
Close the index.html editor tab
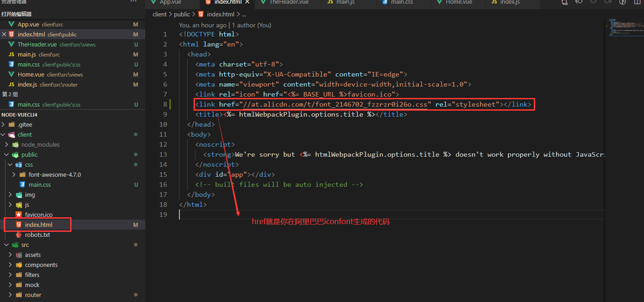coord(248,2)
